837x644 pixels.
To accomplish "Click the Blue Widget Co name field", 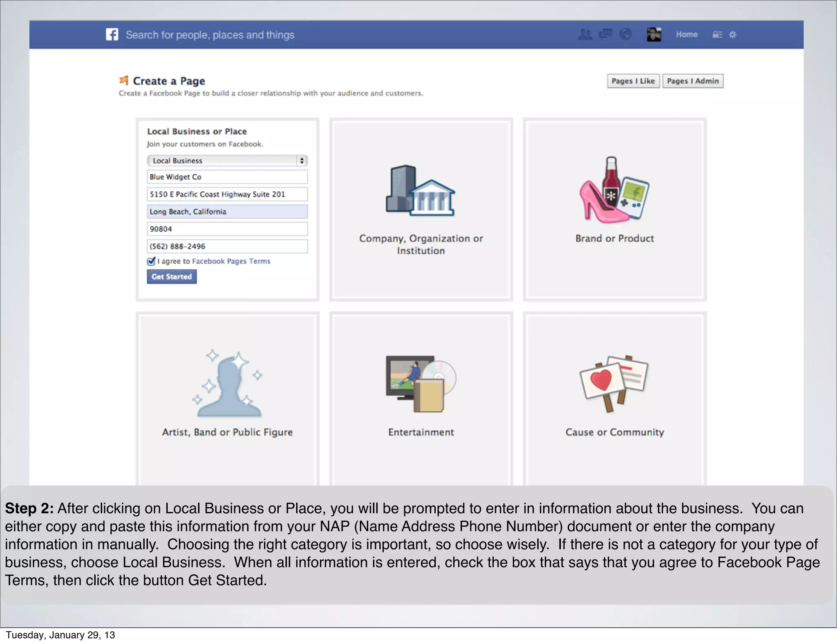I will pos(227,177).
